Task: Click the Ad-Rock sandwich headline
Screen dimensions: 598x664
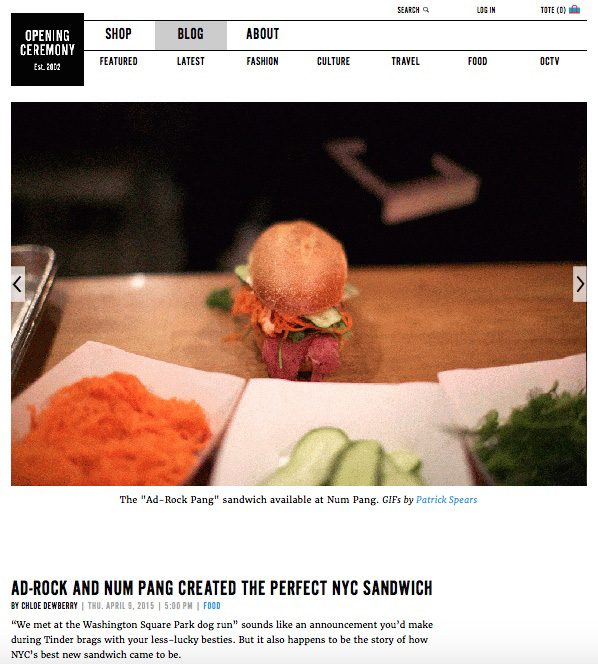Action: (222, 588)
